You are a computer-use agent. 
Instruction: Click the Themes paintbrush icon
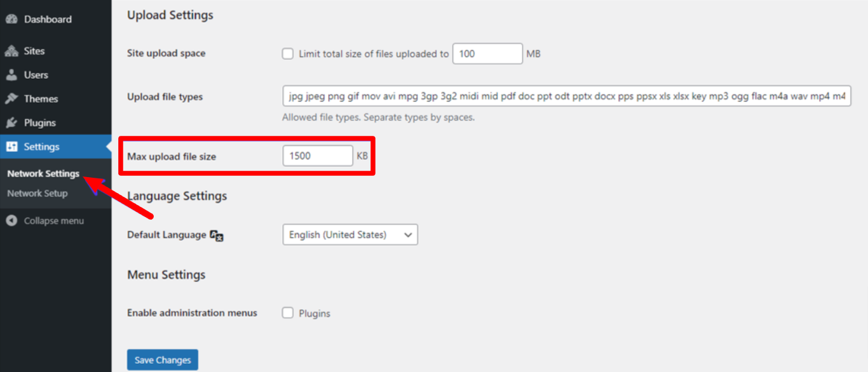coord(11,99)
